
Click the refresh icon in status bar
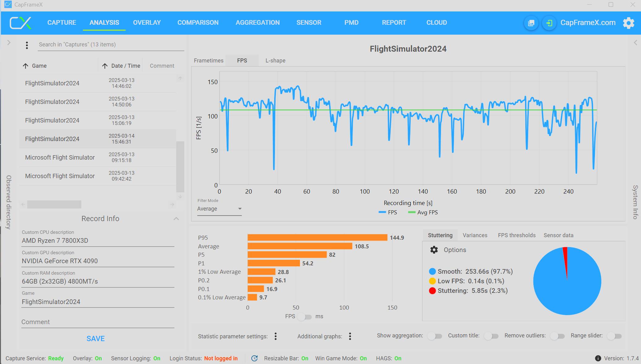254,358
